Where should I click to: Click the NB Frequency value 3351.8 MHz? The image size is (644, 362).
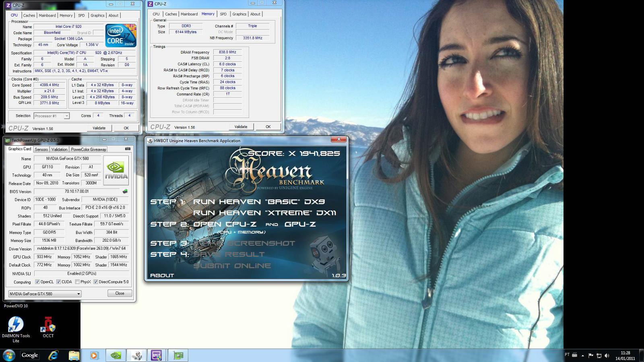[252, 38]
